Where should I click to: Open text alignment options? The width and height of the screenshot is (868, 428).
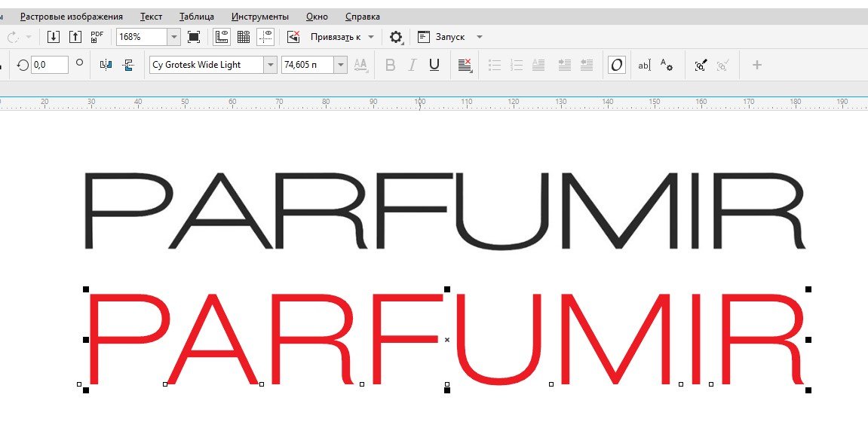(465, 65)
